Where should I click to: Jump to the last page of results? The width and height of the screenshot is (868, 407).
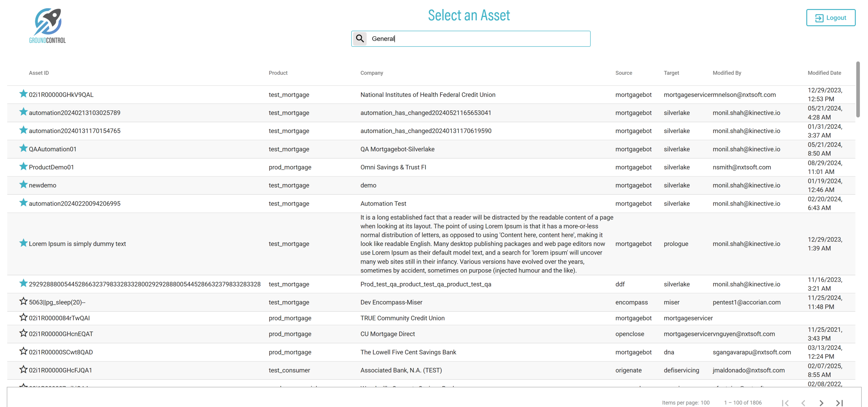pyautogui.click(x=839, y=402)
